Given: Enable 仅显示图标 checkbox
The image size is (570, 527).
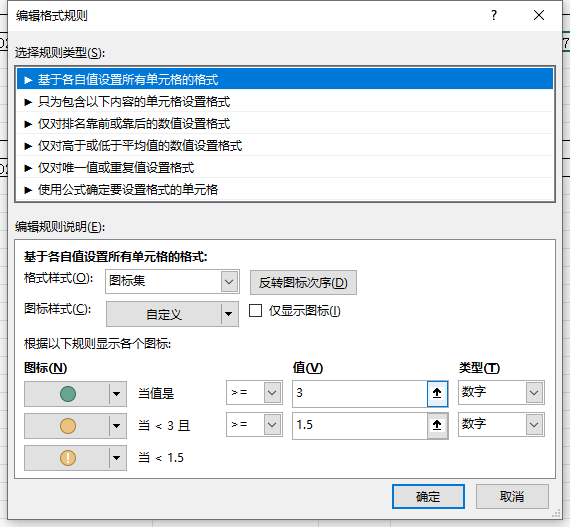Looking at the screenshot, I should (x=256, y=311).
